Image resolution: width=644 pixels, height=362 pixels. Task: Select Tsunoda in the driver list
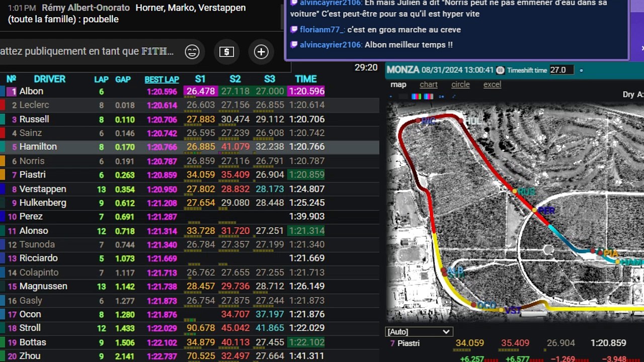click(37, 244)
